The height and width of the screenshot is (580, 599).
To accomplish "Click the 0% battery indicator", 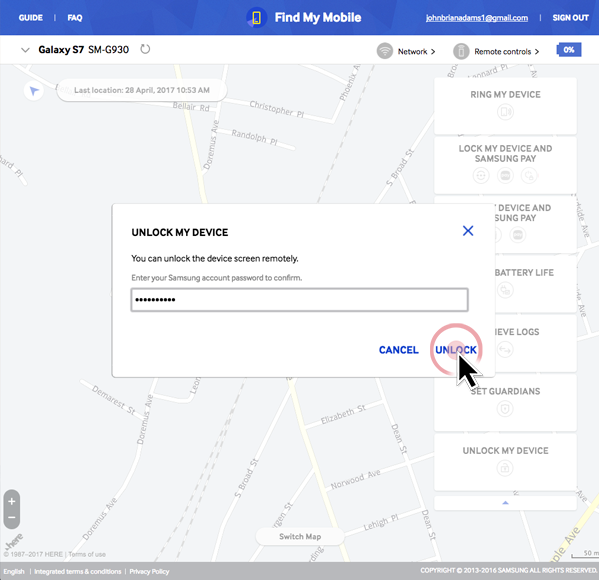I will coord(569,50).
